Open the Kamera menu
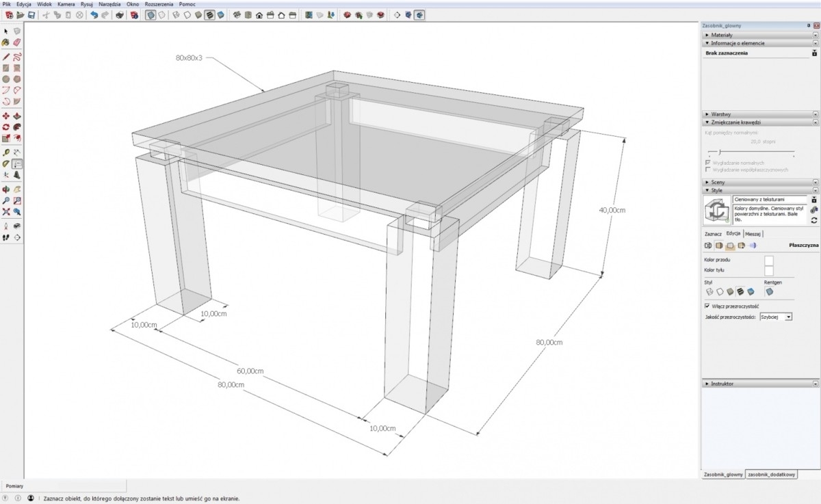Image resolution: width=821 pixels, height=504 pixels. (66, 4)
